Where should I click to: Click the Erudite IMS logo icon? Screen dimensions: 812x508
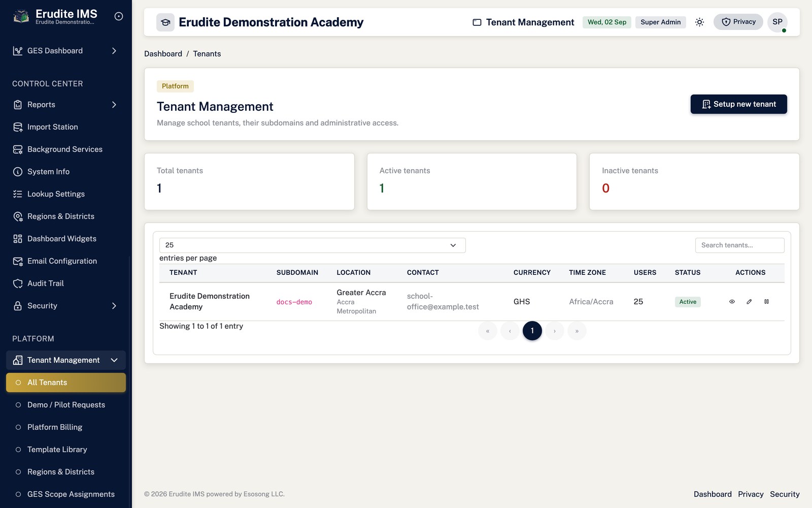coord(21,17)
